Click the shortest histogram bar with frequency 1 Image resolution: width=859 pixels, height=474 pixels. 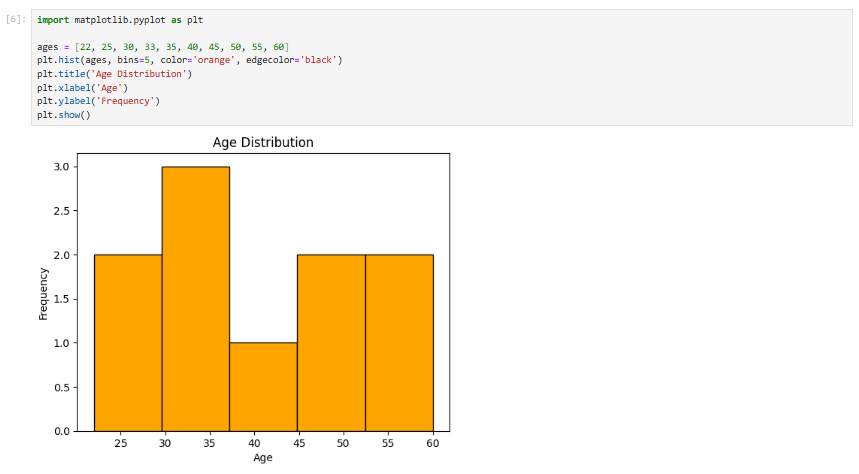(x=264, y=387)
